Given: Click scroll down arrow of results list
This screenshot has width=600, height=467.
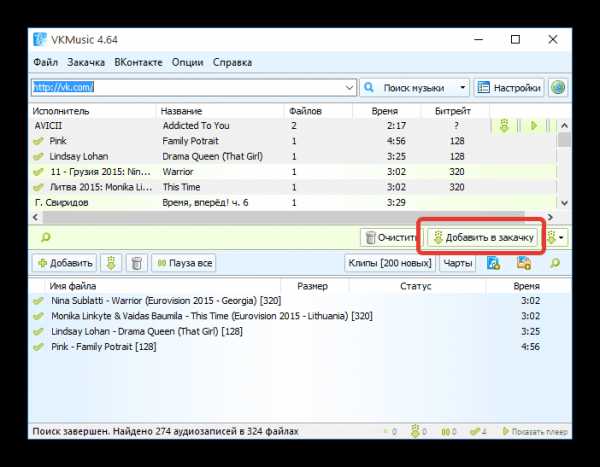Looking at the screenshot, I should point(564,203).
